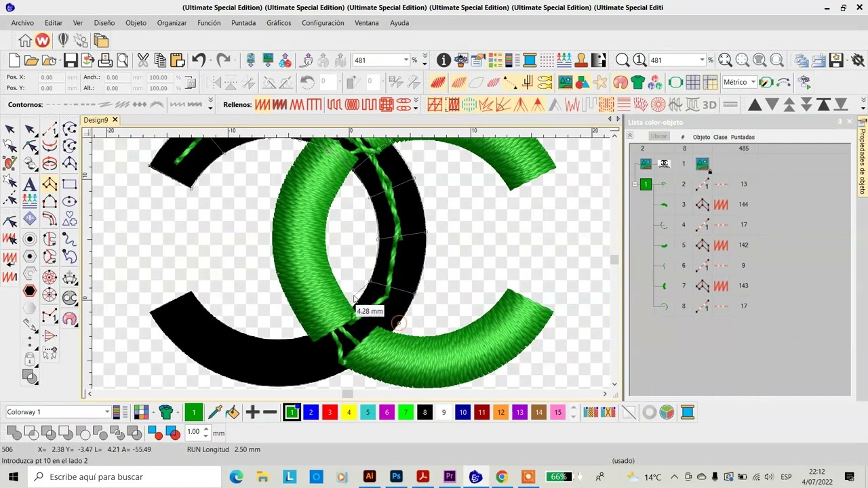868x488 pixels.
Task: Open the options gear icon
Action: pos(857,60)
